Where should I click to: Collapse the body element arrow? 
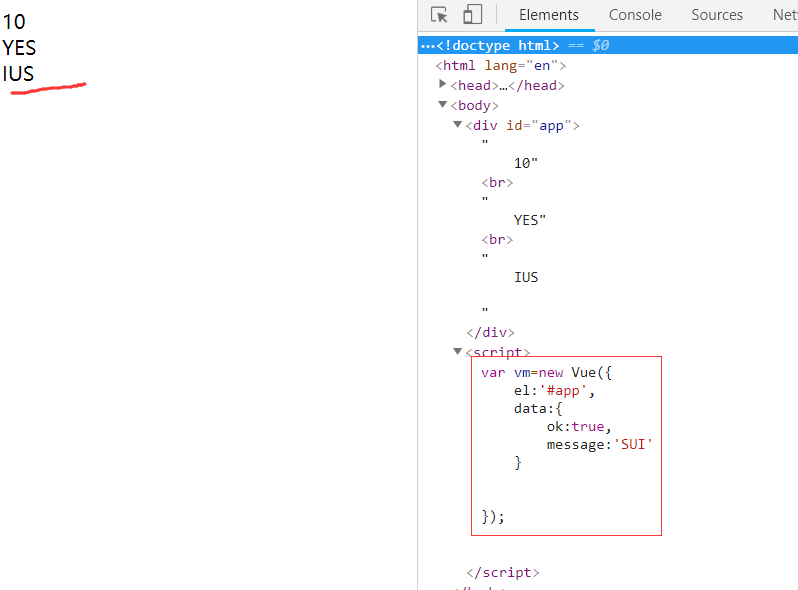click(443, 105)
